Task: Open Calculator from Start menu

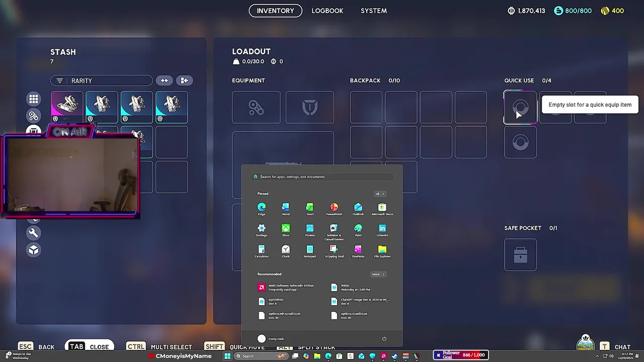Action: click(x=262, y=251)
